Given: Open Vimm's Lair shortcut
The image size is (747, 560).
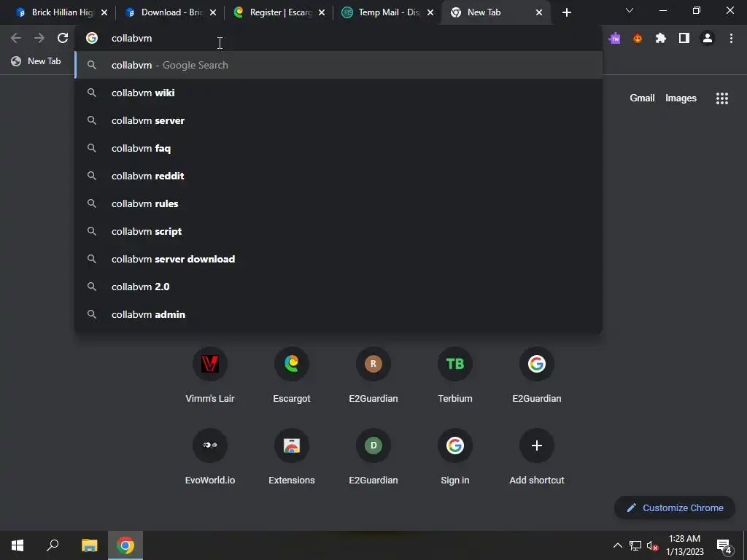Looking at the screenshot, I should click(x=209, y=376).
